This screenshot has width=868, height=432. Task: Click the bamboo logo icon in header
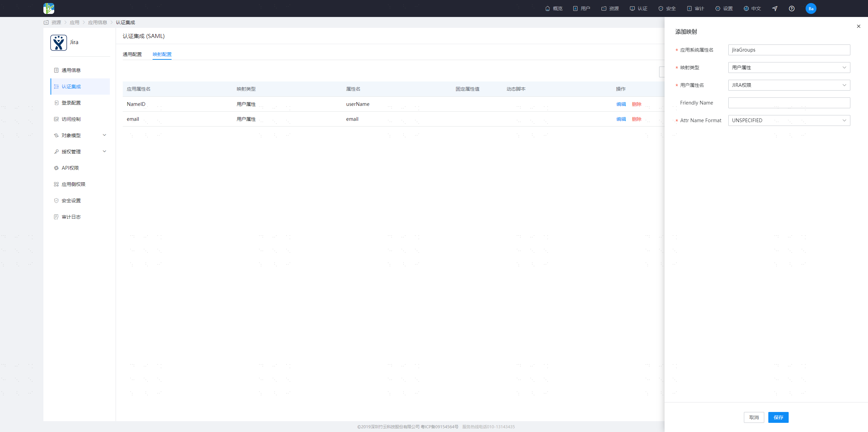(x=49, y=8)
